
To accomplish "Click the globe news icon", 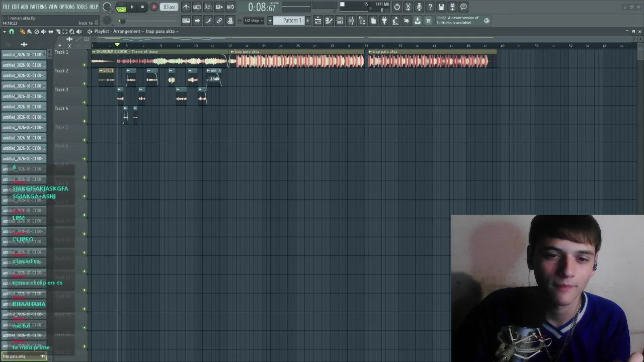I will click(487, 21).
